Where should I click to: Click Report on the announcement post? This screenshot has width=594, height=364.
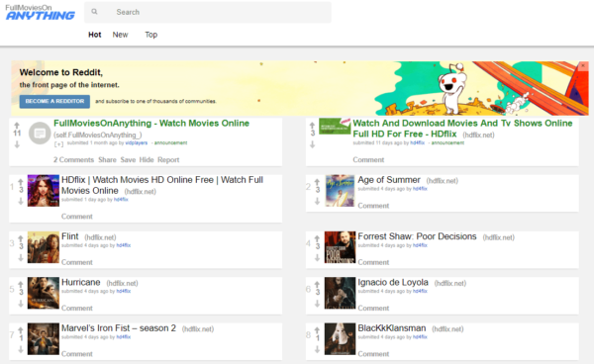168,159
